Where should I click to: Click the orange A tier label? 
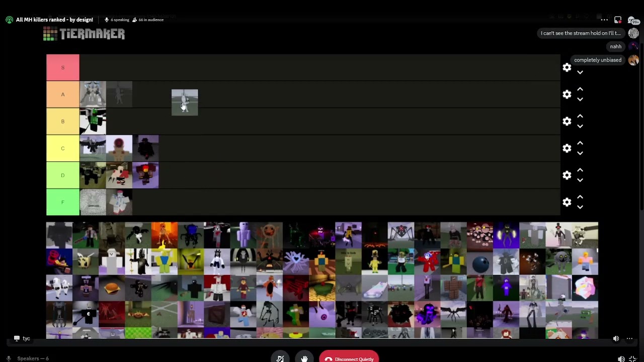tap(63, 95)
